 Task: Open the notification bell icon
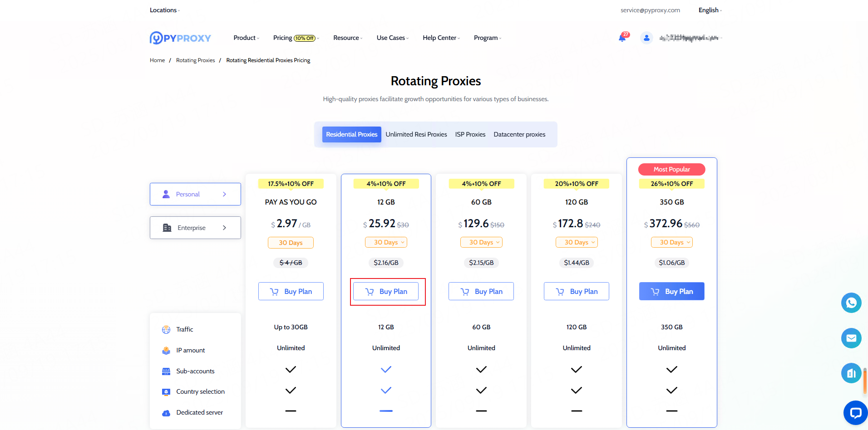622,38
